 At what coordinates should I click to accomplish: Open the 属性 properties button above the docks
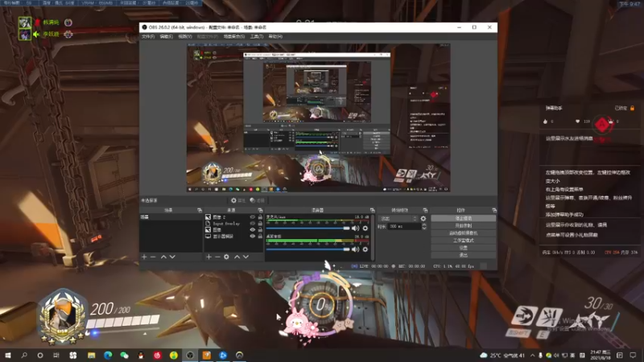pyautogui.click(x=237, y=200)
